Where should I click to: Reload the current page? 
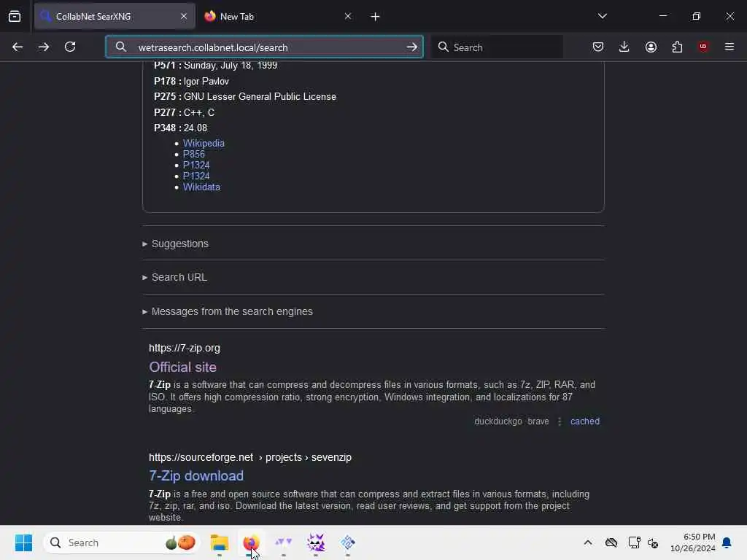pyautogui.click(x=70, y=47)
